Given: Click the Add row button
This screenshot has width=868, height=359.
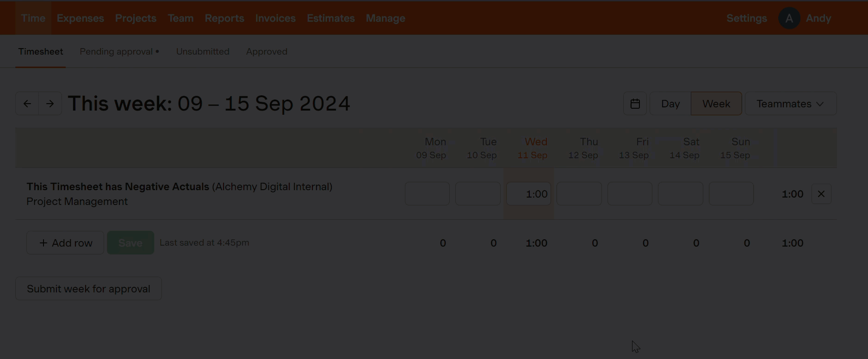Looking at the screenshot, I should point(65,243).
